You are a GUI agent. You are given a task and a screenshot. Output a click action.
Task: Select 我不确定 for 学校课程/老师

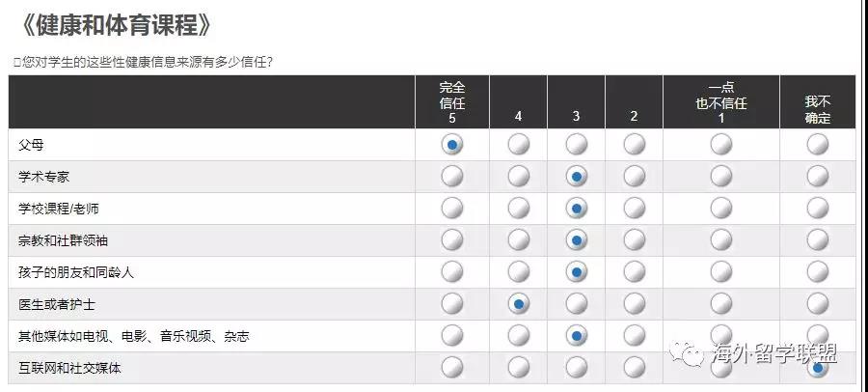coord(818,209)
